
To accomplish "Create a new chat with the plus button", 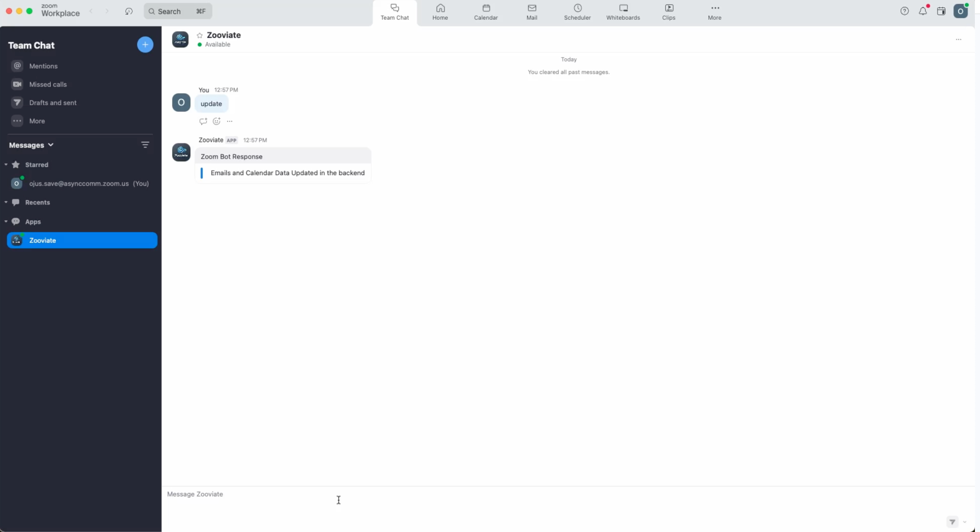I will 145,45.
